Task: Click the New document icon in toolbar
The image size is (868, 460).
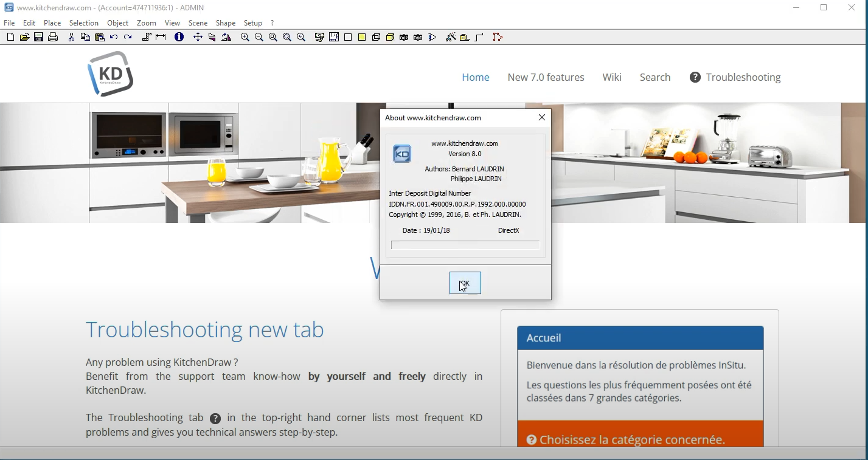Action: 10,37
